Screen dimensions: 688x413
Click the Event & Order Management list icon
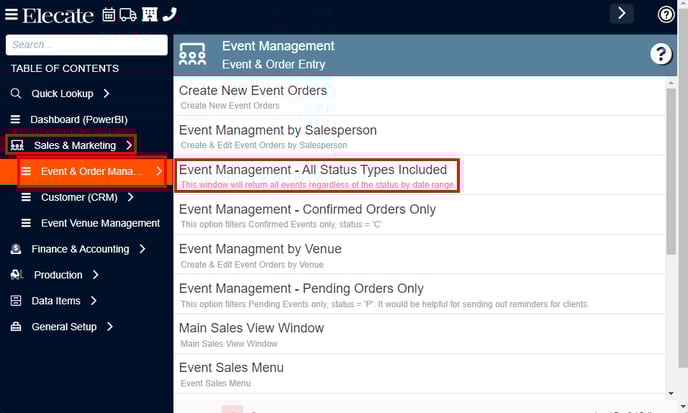point(26,171)
